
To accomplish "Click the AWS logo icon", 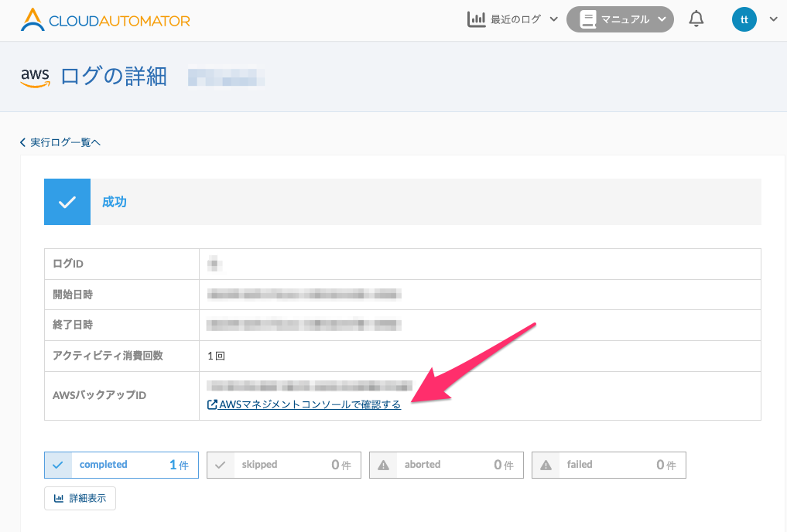I will click(x=35, y=78).
